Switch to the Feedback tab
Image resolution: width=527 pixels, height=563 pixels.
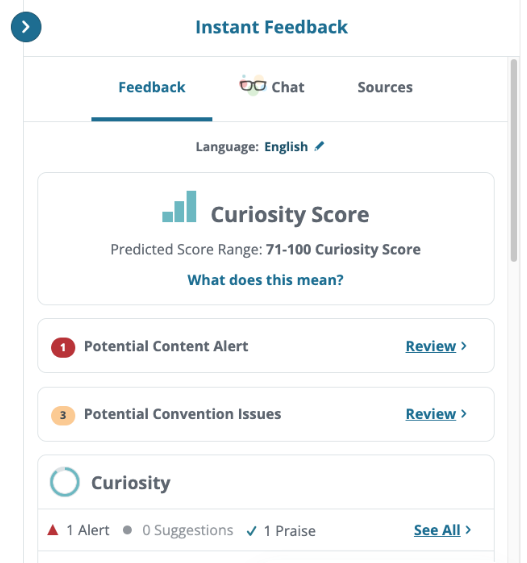click(152, 87)
